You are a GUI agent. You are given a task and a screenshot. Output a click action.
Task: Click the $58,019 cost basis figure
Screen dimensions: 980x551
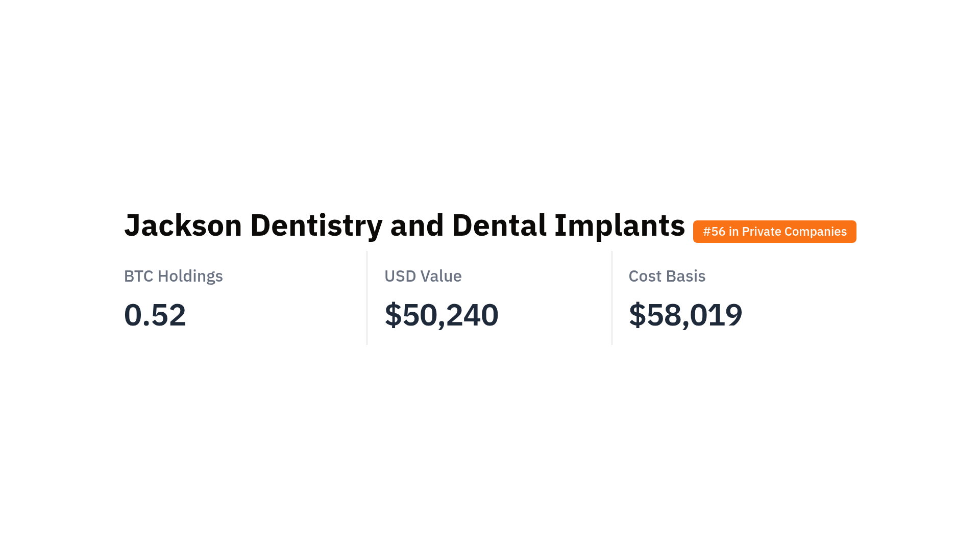click(685, 315)
